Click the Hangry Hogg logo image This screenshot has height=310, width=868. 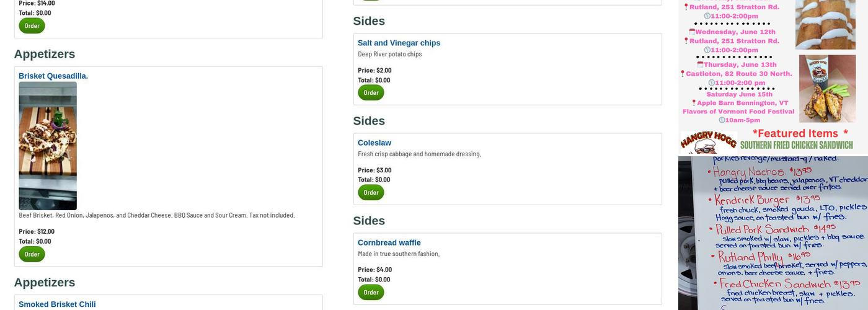click(708, 143)
